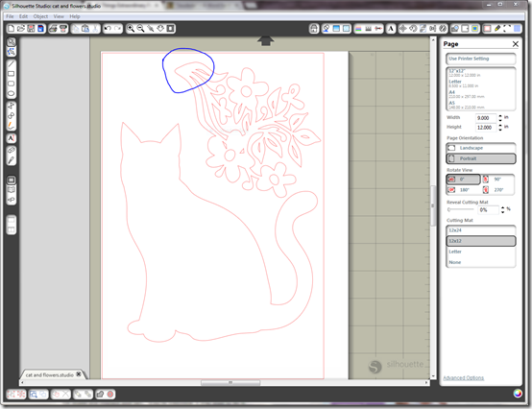532x409 pixels.
Task: Click the page Height input field
Action: (x=486, y=128)
